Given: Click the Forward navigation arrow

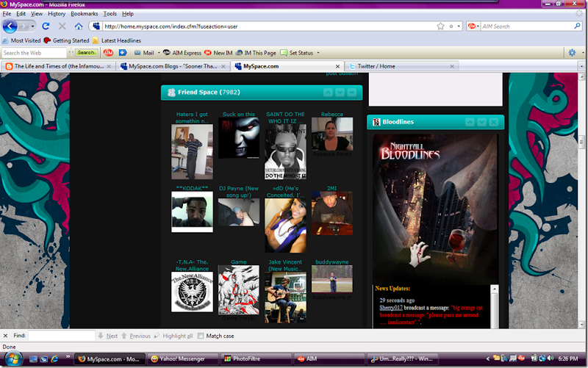Looking at the screenshot, I should click(x=24, y=26).
